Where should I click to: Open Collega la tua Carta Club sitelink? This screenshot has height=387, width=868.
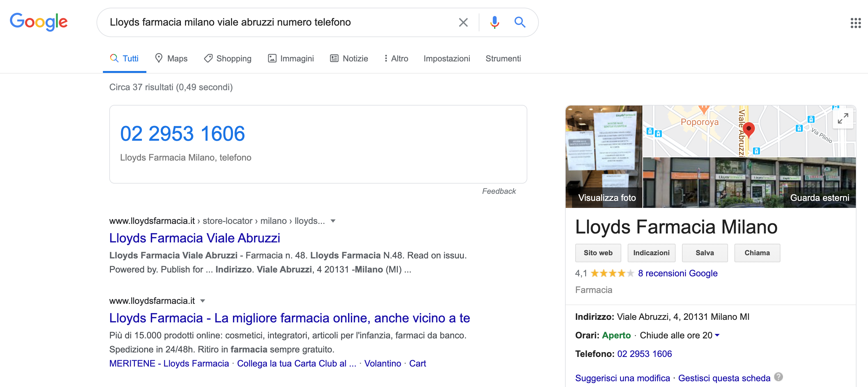297,363
